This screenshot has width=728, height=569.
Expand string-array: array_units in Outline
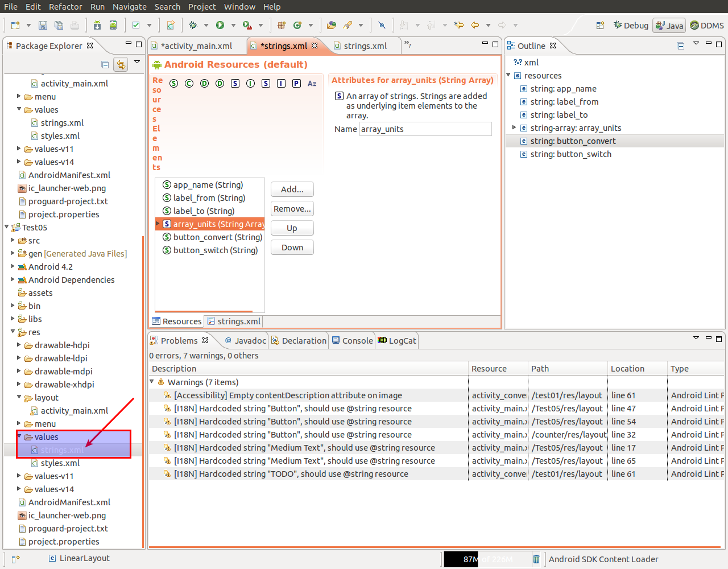pyautogui.click(x=514, y=127)
